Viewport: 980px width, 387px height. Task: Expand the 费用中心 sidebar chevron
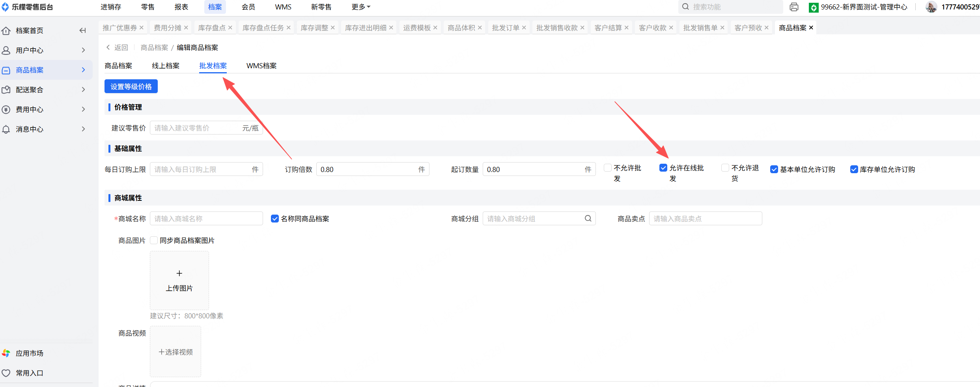point(83,109)
